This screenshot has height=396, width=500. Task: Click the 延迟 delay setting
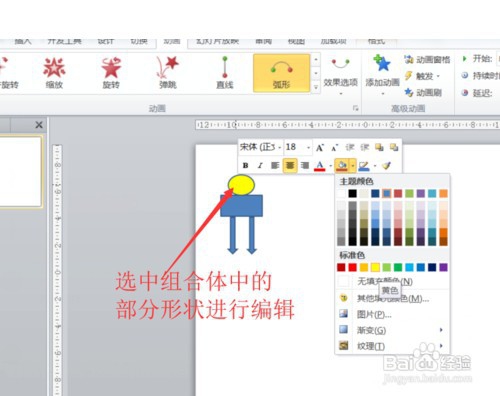(477, 92)
